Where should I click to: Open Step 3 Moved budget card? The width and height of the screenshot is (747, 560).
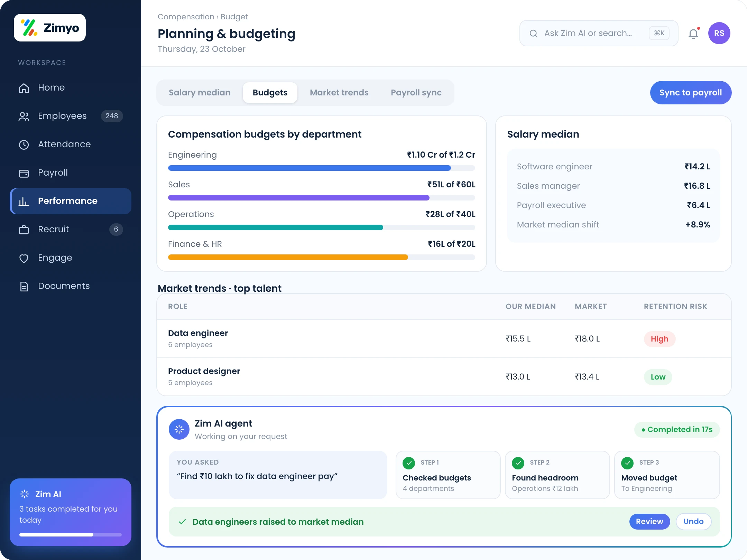click(667, 475)
